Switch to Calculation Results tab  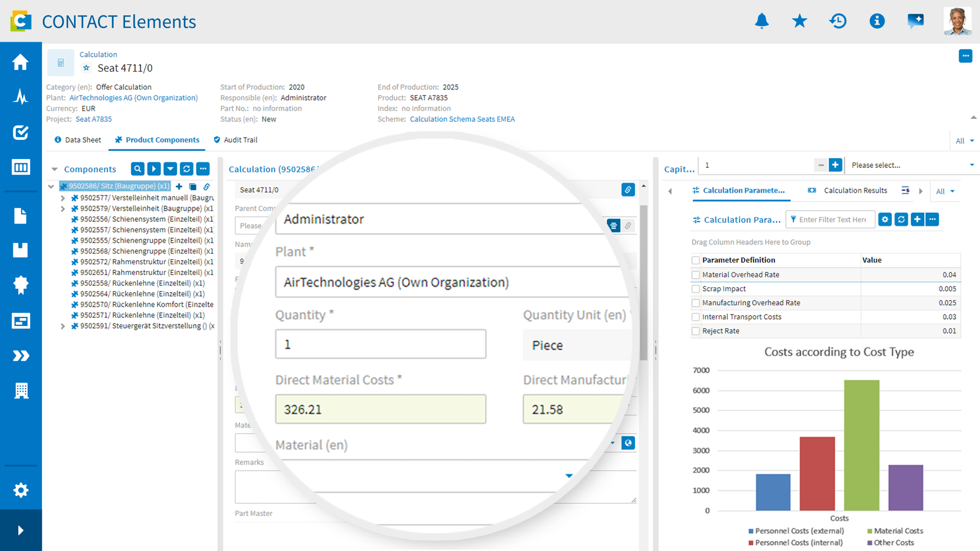coord(847,190)
